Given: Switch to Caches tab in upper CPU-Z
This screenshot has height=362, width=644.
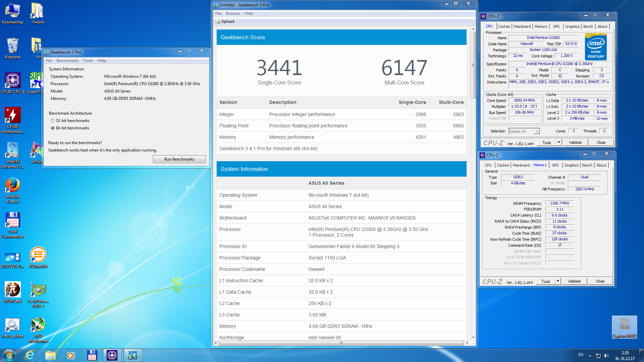Looking at the screenshot, I should pyautogui.click(x=504, y=26).
